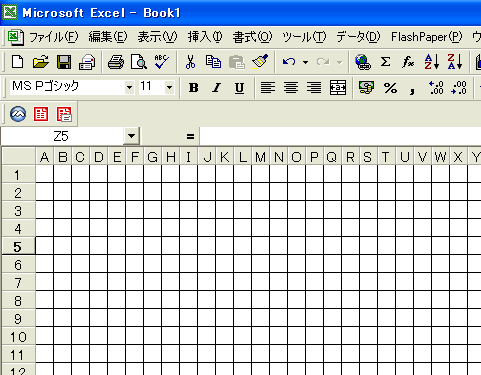This screenshot has width=481, height=375.
Task: Save the workbook with the floppy disk icon
Action: [64, 62]
